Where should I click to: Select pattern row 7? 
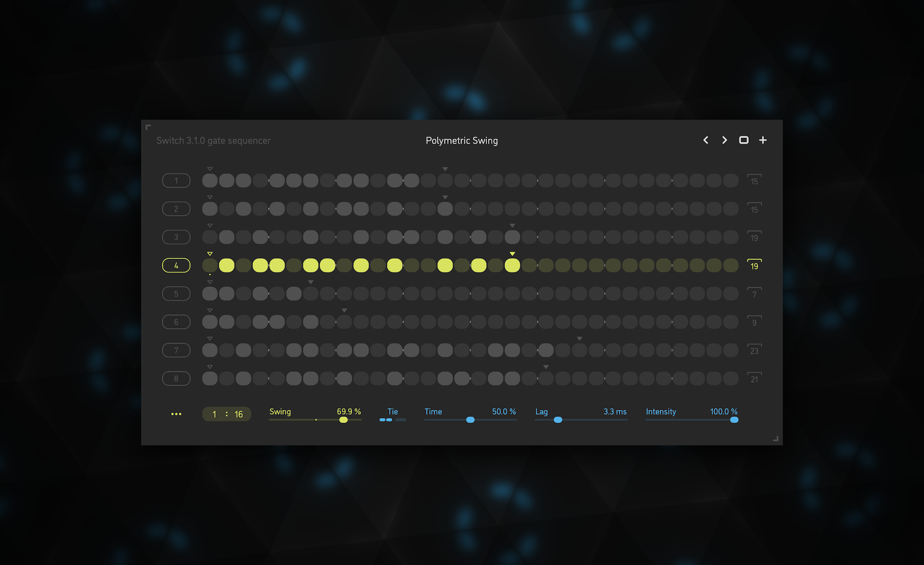coord(176,350)
